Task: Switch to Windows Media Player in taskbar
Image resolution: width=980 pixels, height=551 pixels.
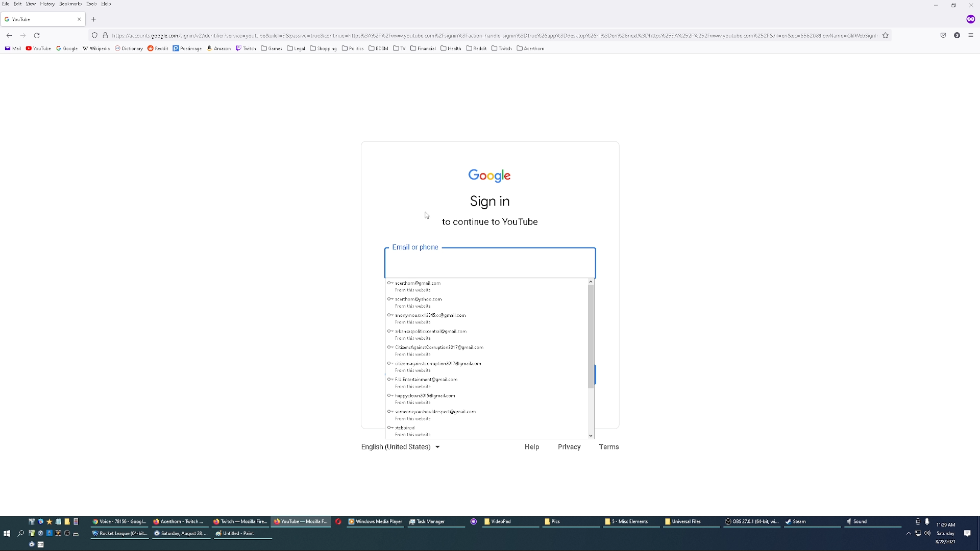Action: [x=375, y=521]
